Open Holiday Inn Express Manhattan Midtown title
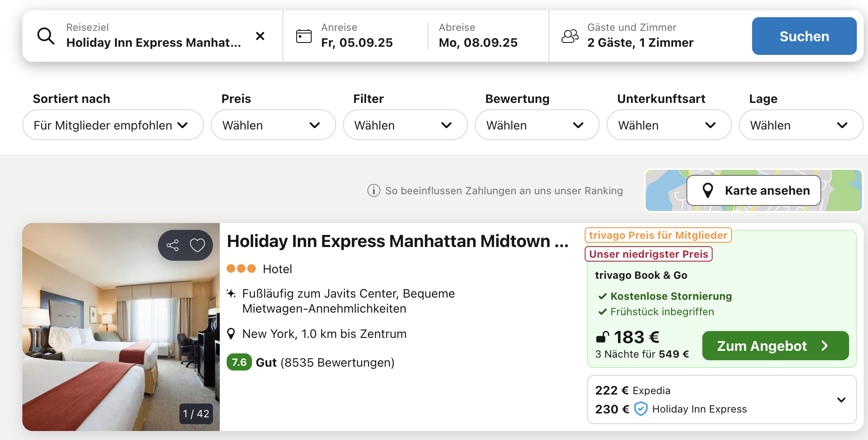This screenshot has height=440, width=868. point(398,241)
